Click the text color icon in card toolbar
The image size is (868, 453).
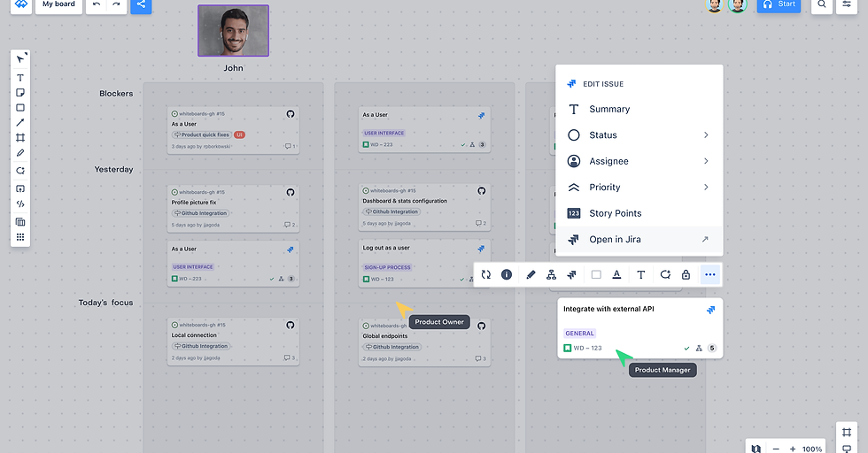click(616, 274)
